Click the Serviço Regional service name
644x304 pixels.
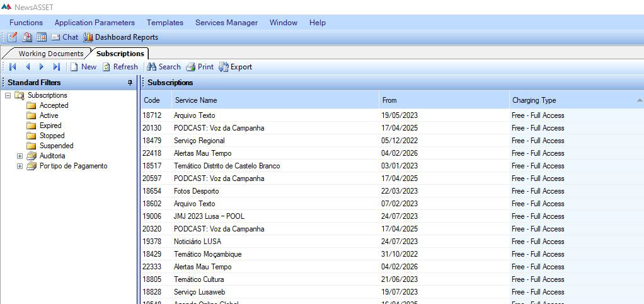click(x=199, y=141)
